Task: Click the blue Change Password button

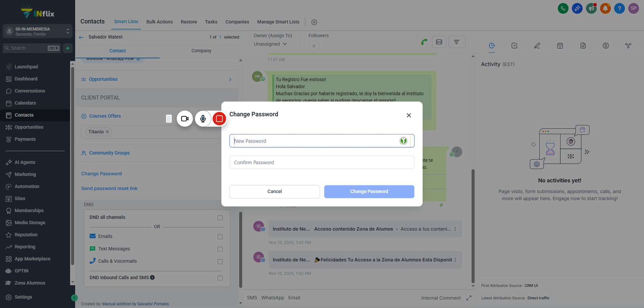Action: click(369, 192)
